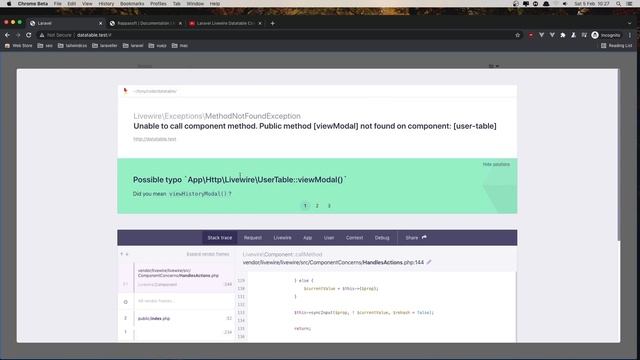
Task: Click the Not Secure warning icon
Action: pyautogui.click(x=42, y=35)
